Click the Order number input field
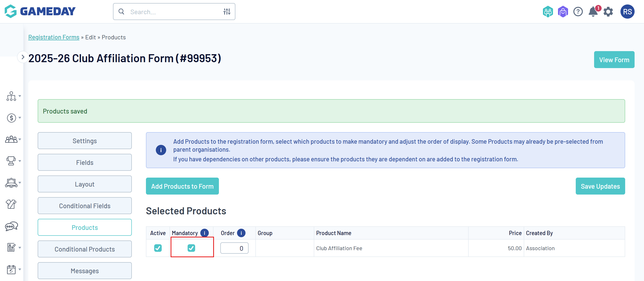 pyautogui.click(x=234, y=248)
